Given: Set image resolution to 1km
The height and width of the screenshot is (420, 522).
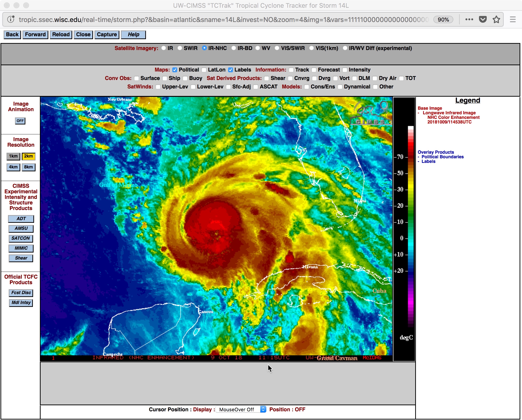Looking at the screenshot, I should (13, 156).
